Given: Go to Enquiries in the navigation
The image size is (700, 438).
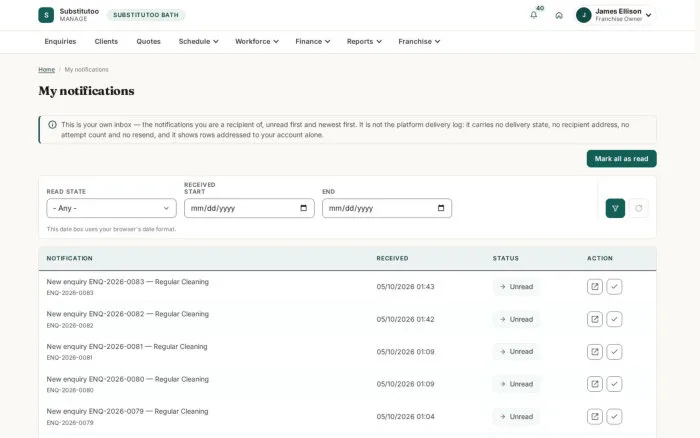Looking at the screenshot, I should (60, 42).
